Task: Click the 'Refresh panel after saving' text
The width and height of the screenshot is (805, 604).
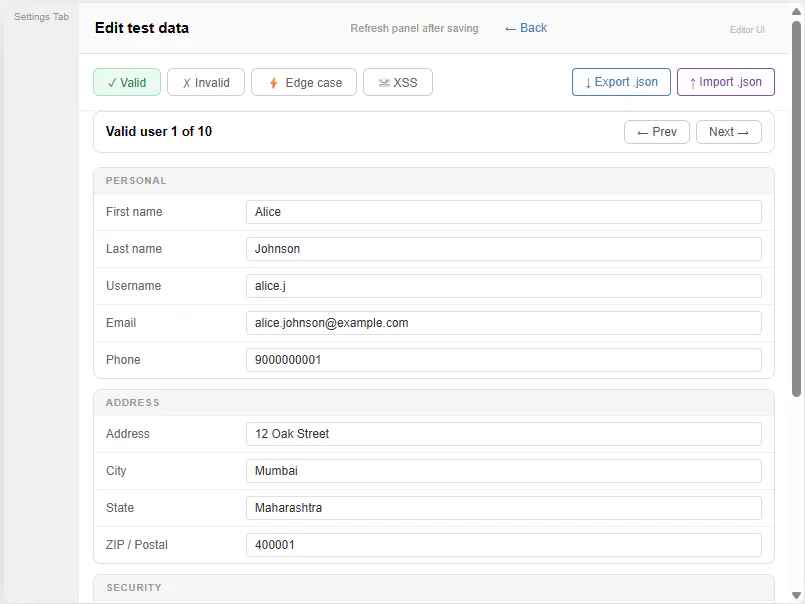Action: pos(414,28)
